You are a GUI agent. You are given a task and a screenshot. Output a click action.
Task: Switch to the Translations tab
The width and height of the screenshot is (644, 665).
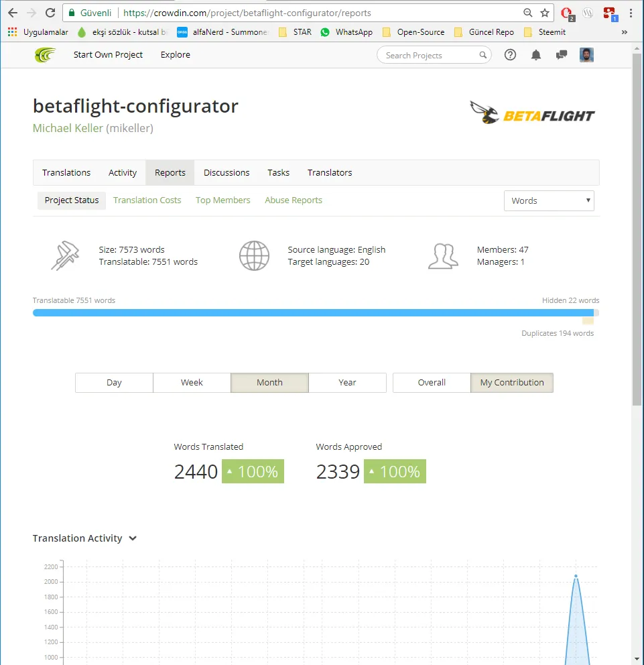66,172
